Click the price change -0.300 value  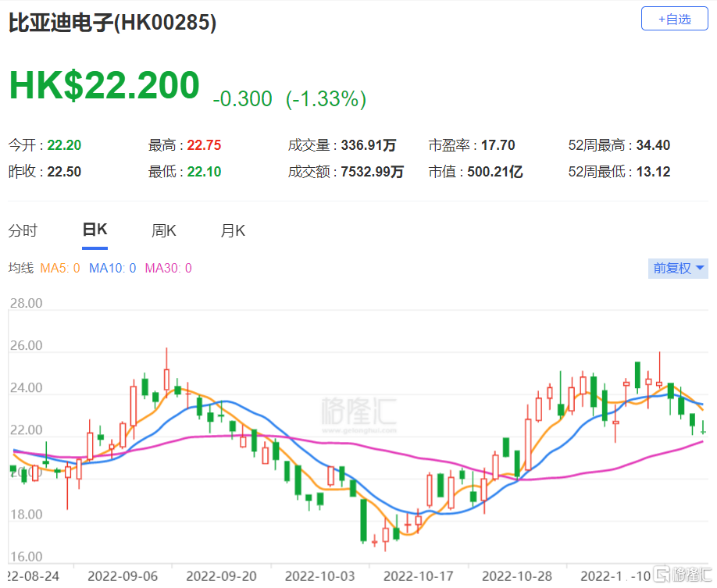243,98
